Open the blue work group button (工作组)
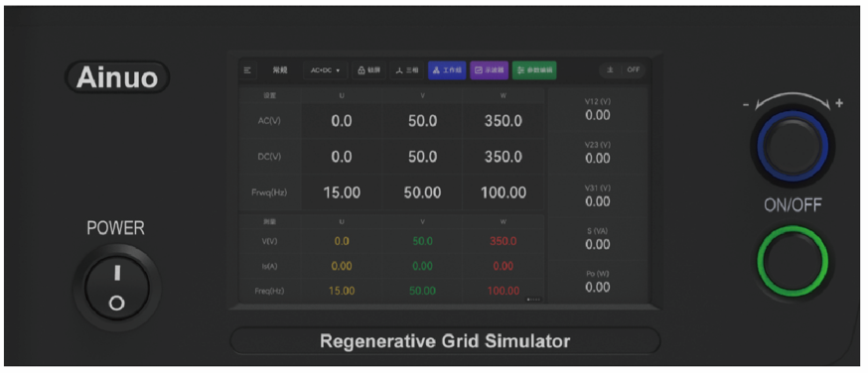This screenshot has width=868, height=373. (x=447, y=70)
